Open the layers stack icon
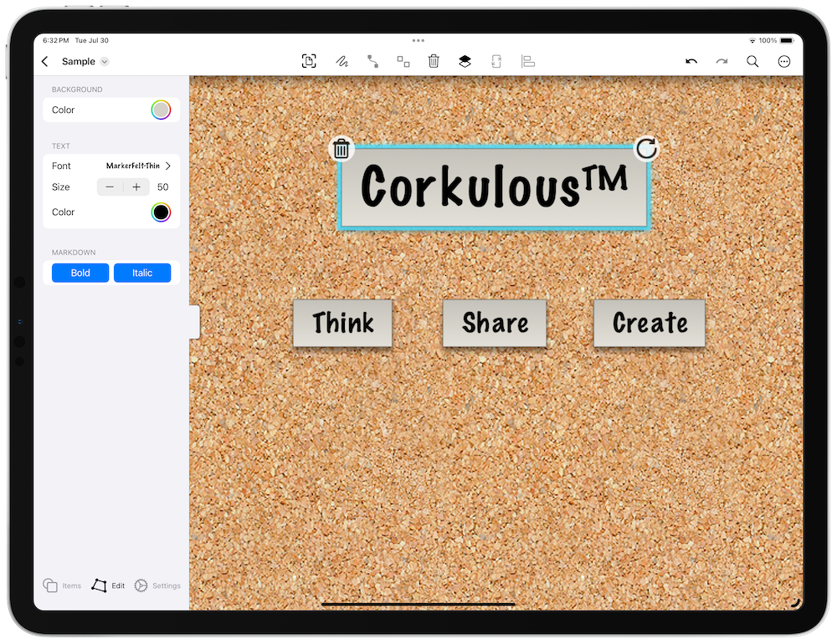The image size is (837, 644). pos(465,61)
